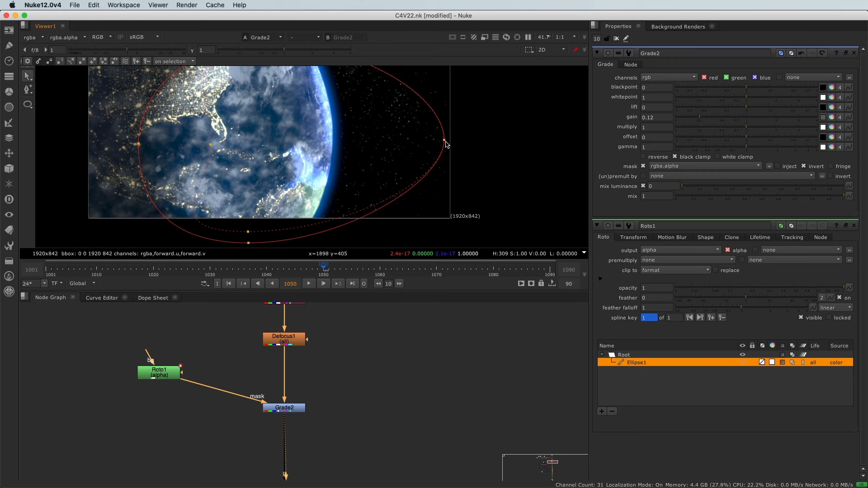
Task: Jump to first frame button
Action: pos(229,283)
